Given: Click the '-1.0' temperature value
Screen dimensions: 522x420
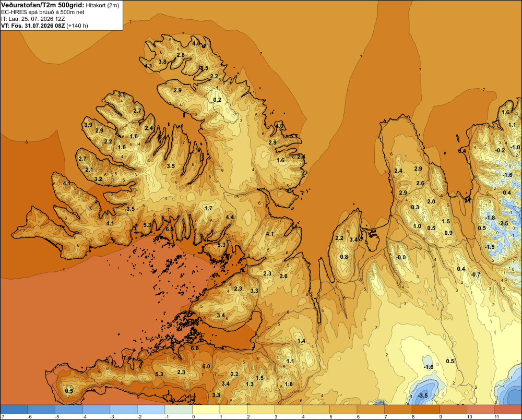Looking at the screenshot, I should pyautogui.click(x=515, y=147).
